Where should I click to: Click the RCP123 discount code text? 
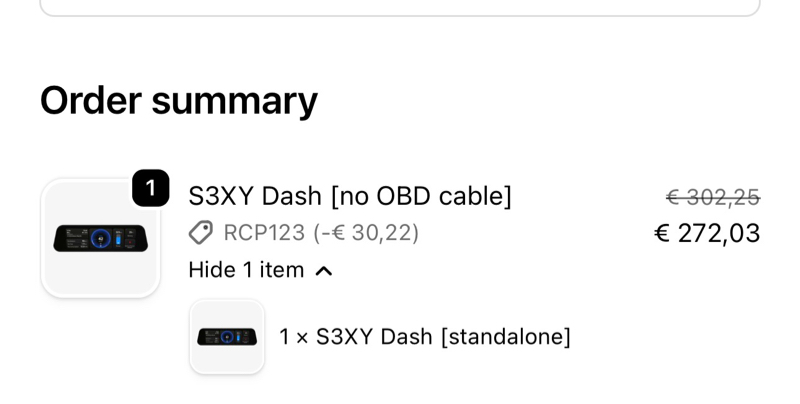click(x=264, y=233)
